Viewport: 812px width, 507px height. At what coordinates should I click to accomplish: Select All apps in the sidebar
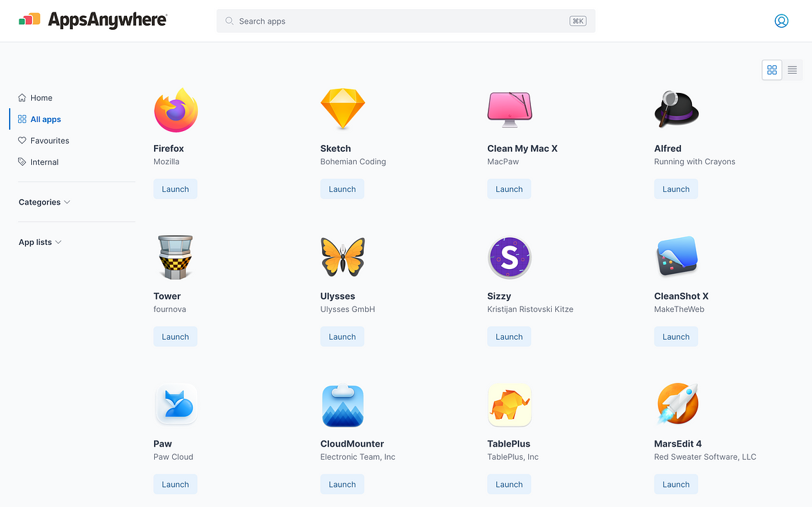[40, 119]
